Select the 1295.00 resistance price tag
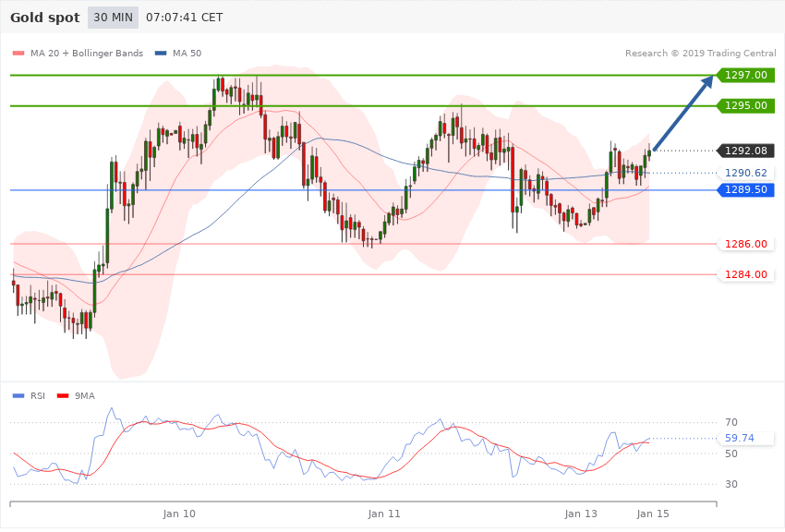Image resolution: width=785 pixels, height=532 pixels. pos(746,105)
